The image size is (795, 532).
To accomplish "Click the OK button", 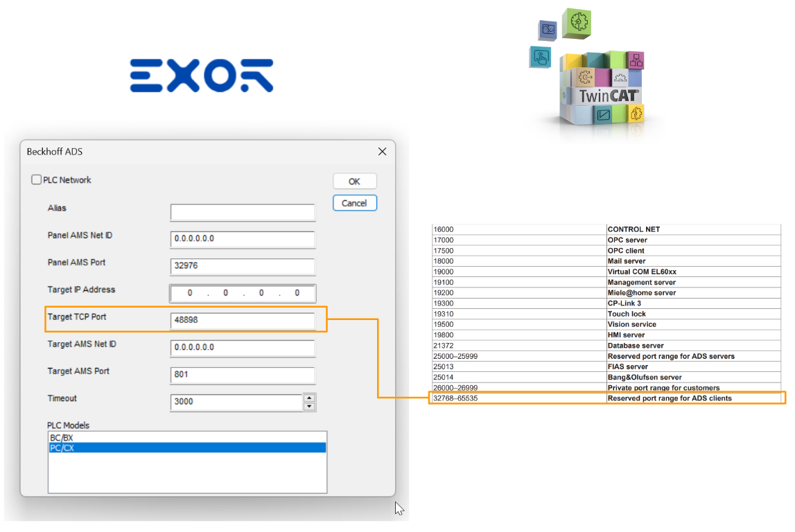I will pyautogui.click(x=354, y=181).
